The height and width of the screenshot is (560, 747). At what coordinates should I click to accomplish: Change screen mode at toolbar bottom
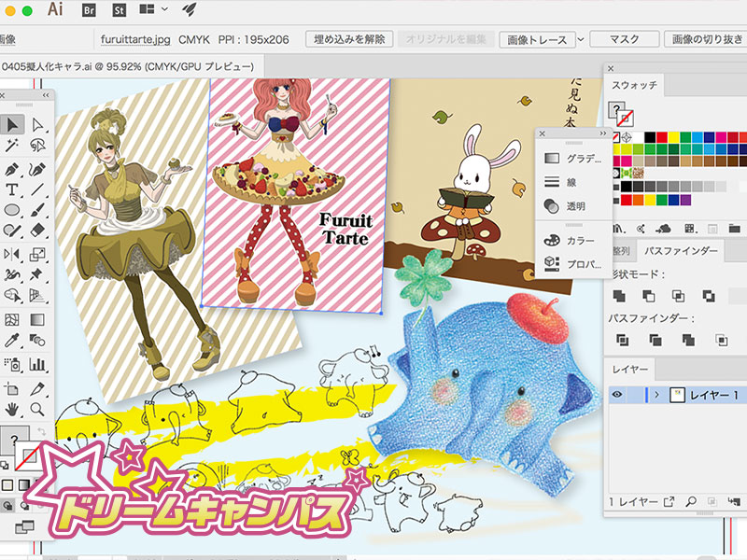pyautogui.click(x=24, y=527)
